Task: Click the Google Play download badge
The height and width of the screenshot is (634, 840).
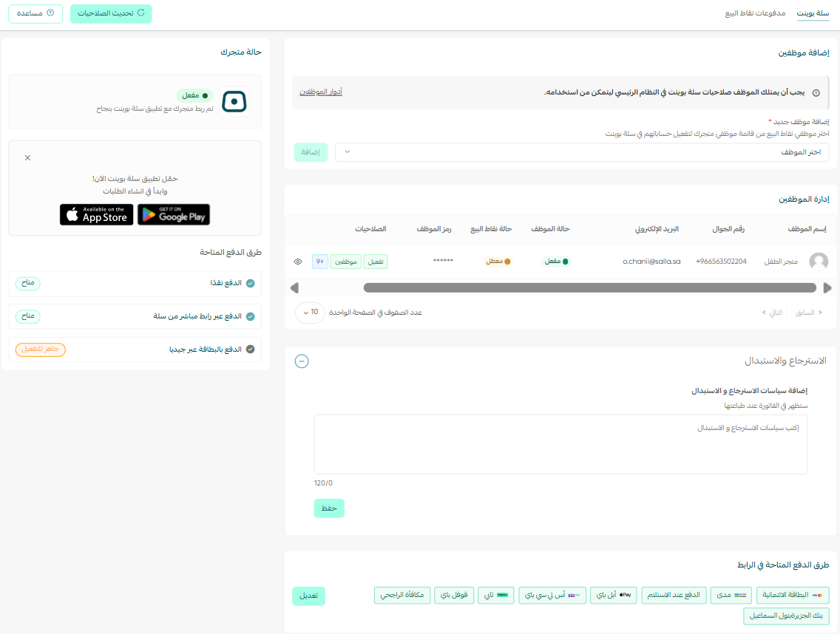Action: (173, 215)
